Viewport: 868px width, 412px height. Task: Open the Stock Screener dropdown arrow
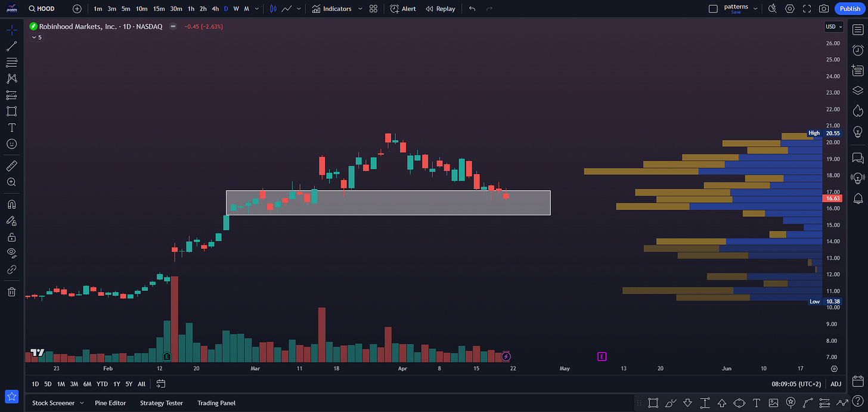82,403
